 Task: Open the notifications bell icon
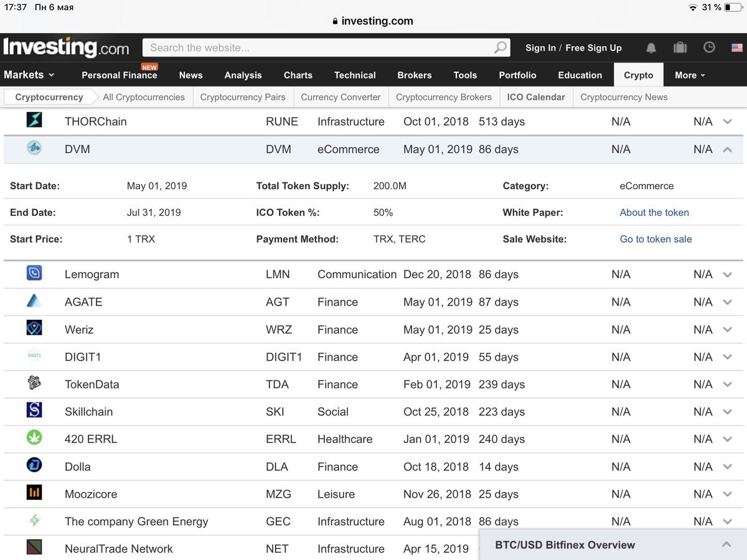[651, 48]
